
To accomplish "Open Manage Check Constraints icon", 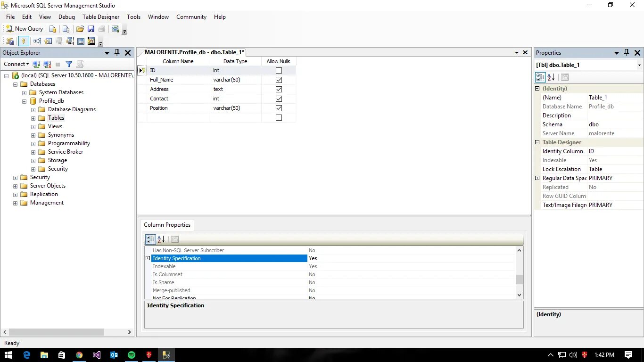I will tap(81, 41).
